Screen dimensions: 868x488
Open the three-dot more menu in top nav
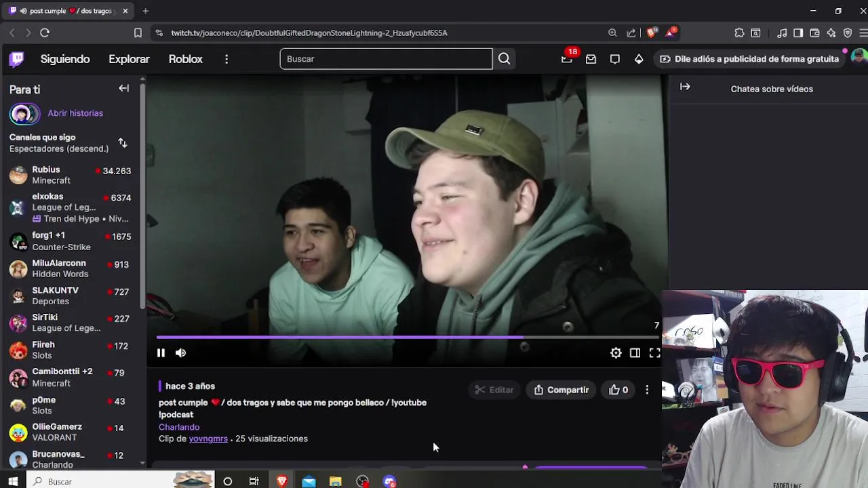click(226, 59)
